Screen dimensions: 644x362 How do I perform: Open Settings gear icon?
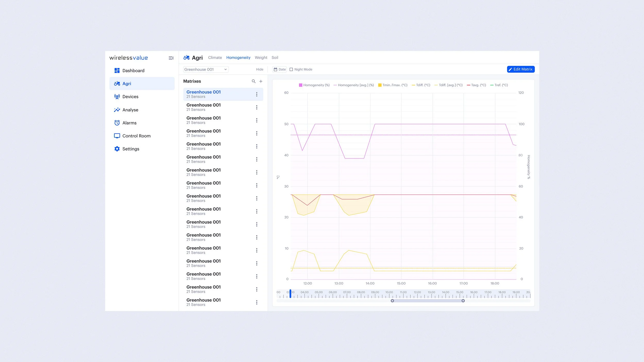117,149
